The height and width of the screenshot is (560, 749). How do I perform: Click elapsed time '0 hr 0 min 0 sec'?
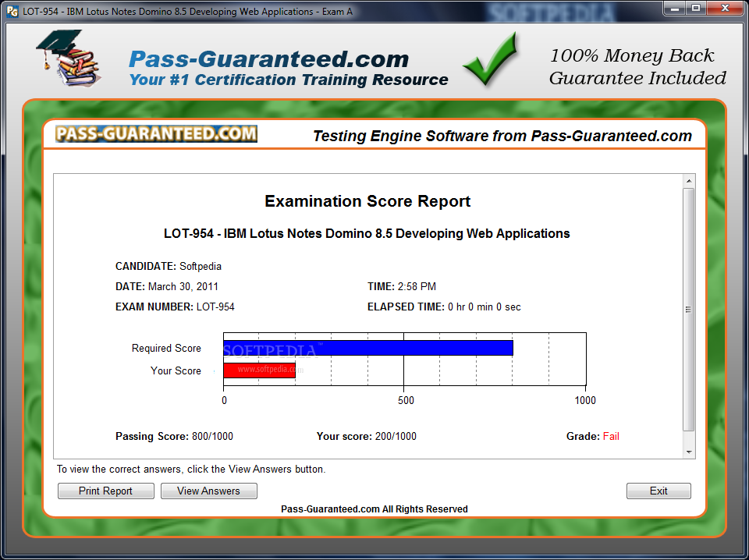point(485,307)
